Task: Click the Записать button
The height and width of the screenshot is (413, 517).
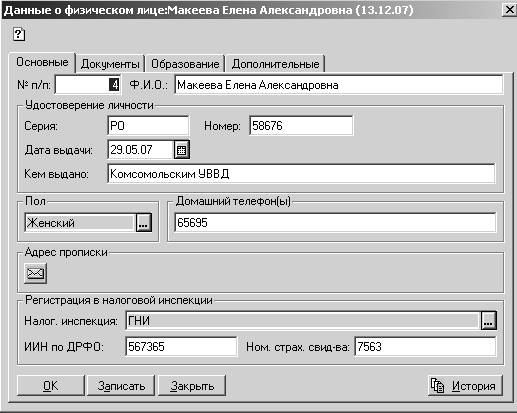Action: 121,386
